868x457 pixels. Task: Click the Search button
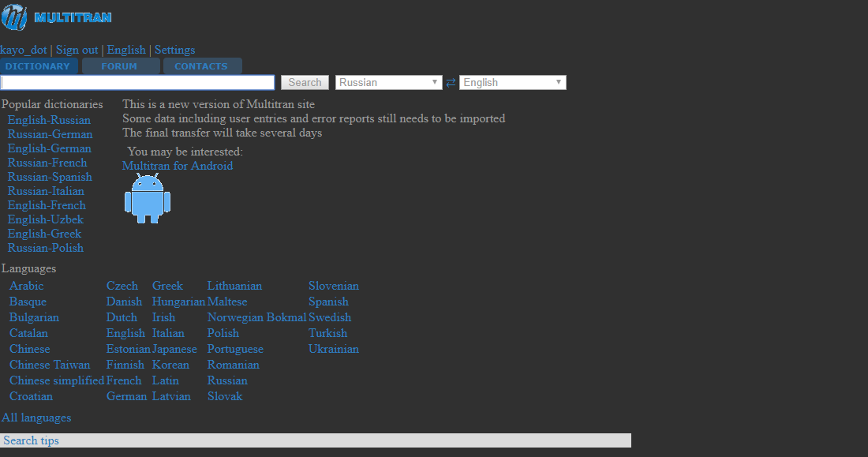pos(305,83)
